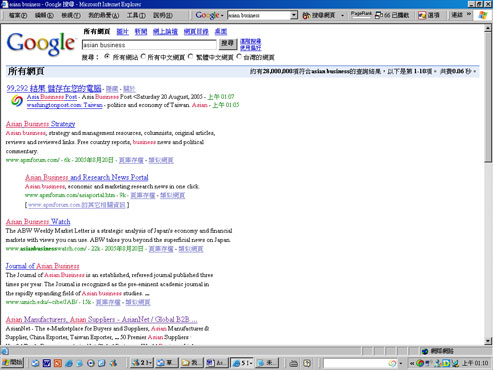Switch to the 未... taskbar button

[x=266, y=363]
